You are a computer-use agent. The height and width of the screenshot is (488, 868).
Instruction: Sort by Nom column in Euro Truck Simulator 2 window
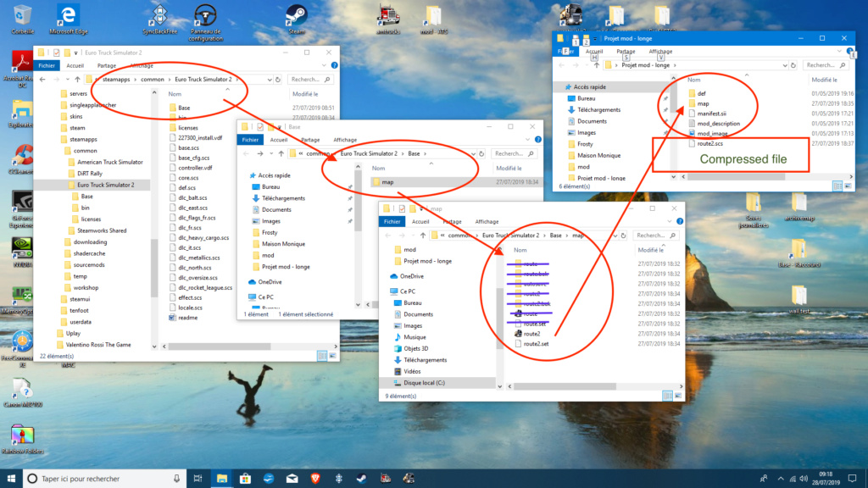click(x=175, y=94)
